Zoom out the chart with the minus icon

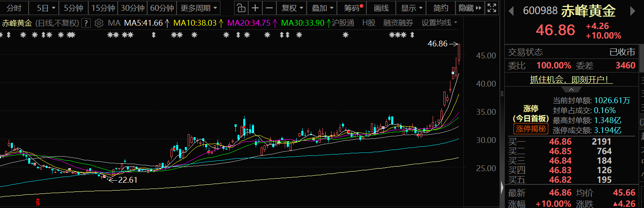[x=269, y=8]
